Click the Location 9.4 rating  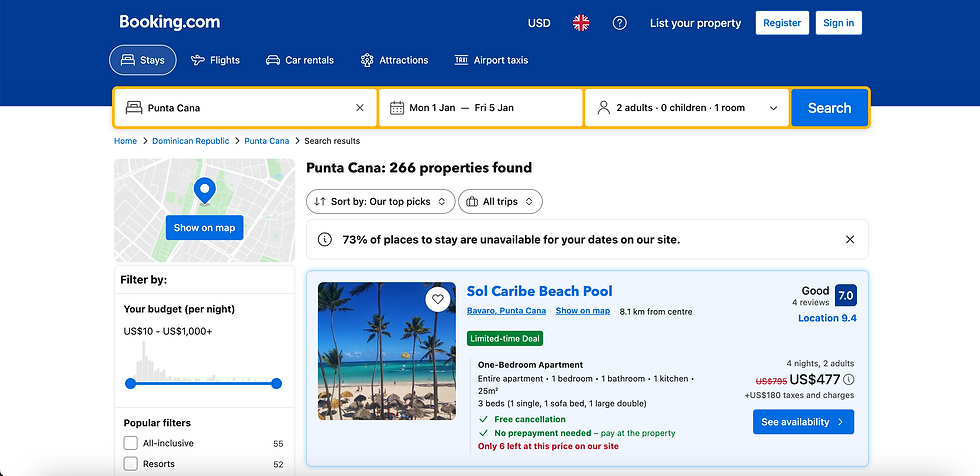tap(827, 318)
